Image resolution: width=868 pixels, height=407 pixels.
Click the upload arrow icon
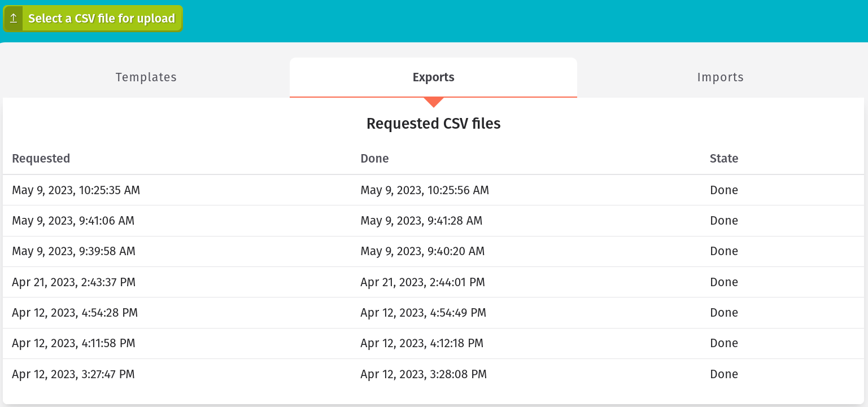[x=14, y=19]
